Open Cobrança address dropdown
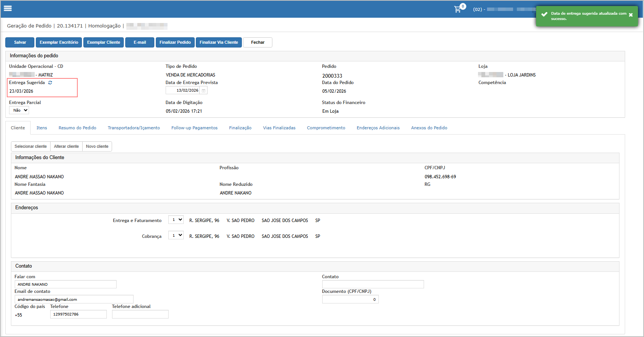Viewport: 644px width, 337px height. (x=176, y=236)
